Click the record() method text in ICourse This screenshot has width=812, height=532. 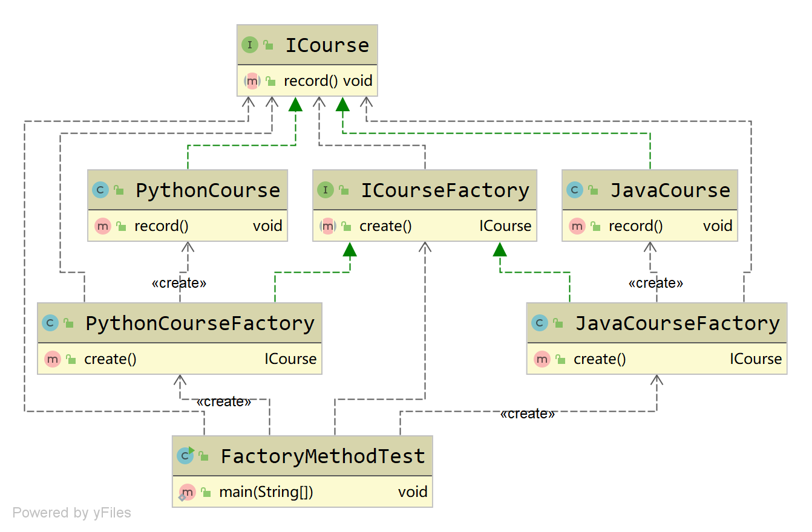tap(311, 81)
